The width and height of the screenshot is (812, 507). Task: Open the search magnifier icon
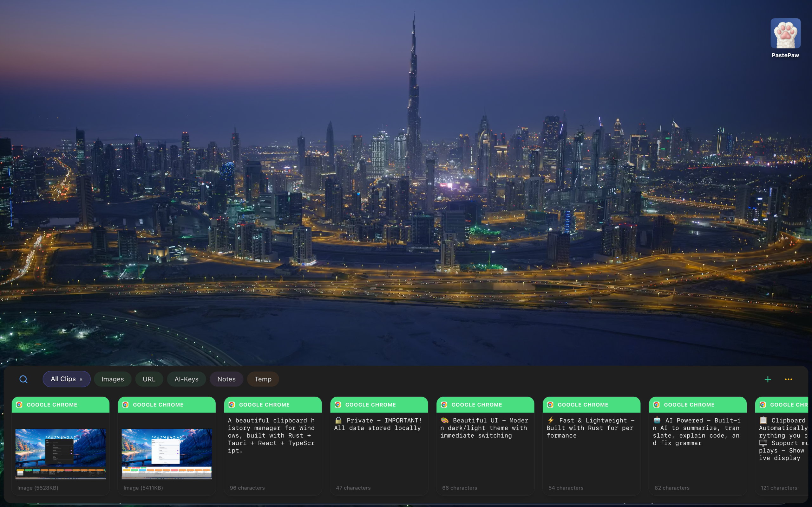(23, 379)
